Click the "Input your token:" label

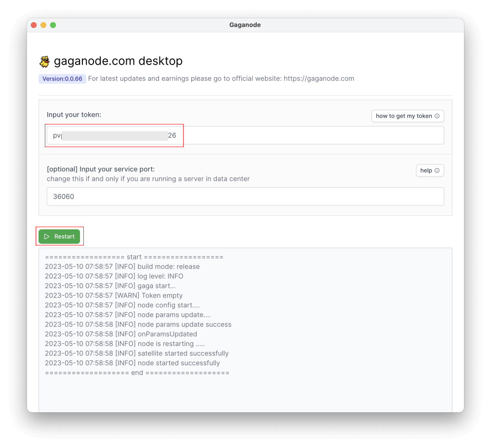point(74,115)
